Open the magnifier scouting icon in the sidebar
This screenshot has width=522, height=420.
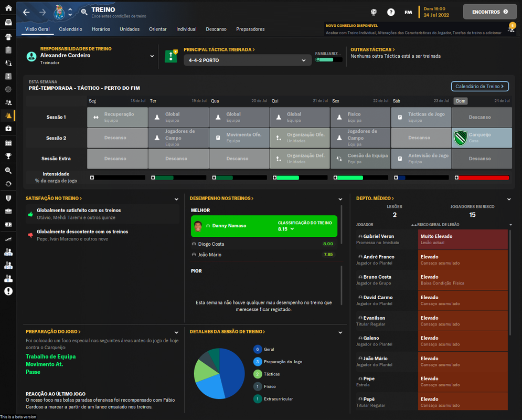8,171
